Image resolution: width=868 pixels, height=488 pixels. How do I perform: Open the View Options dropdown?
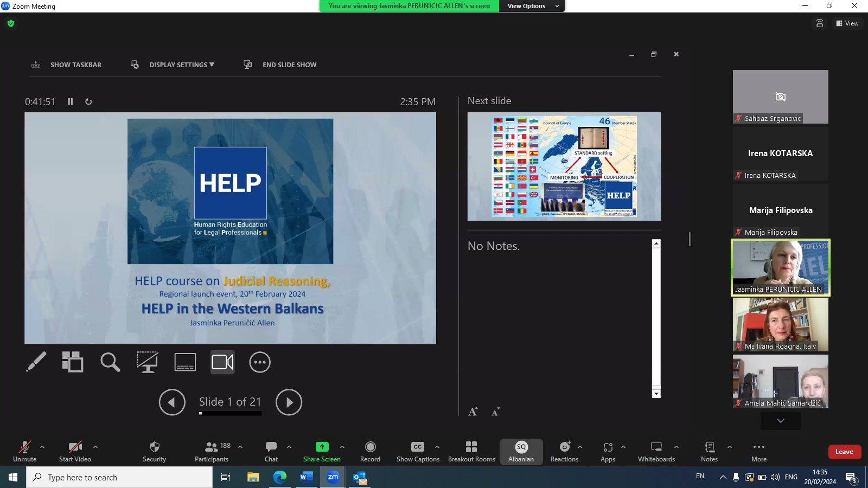[532, 6]
